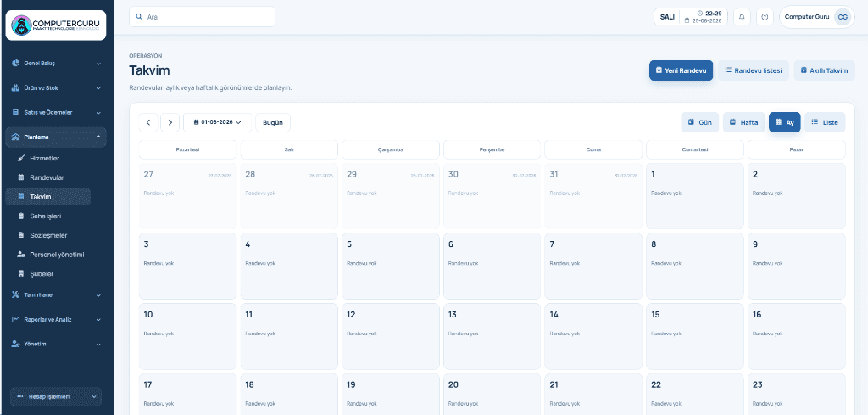Switch to Gün view

tap(699, 122)
